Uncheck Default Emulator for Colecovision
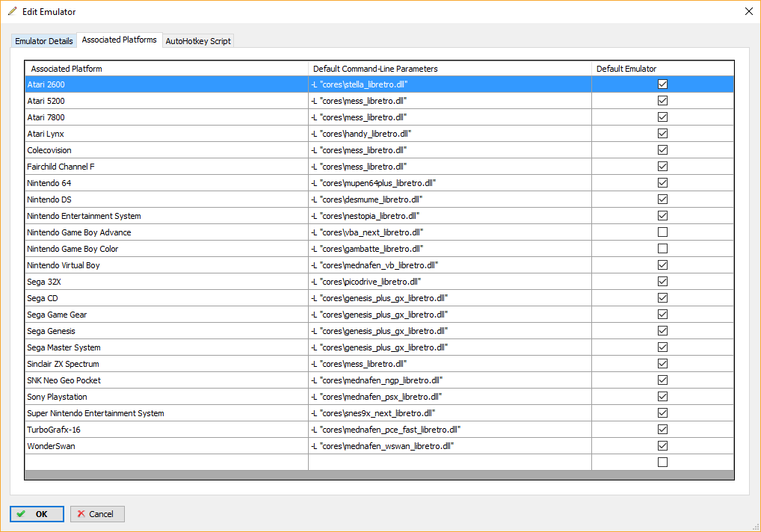 662,150
